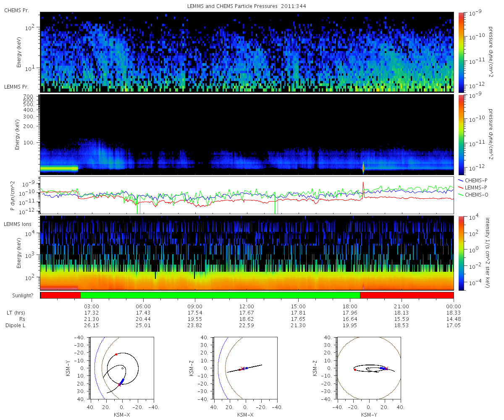Image resolution: width=504 pixels, height=420 pixels.
Task: Click the first red Sunlight bar segment
Action: (x=60, y=295)
